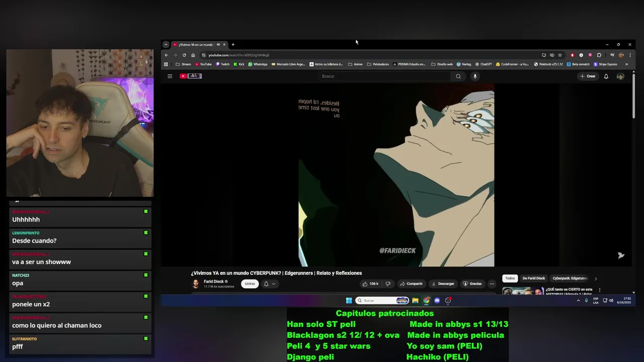Select the De Farid Dieck chip
Screen dimensions: 644x362
coord(533,278)
